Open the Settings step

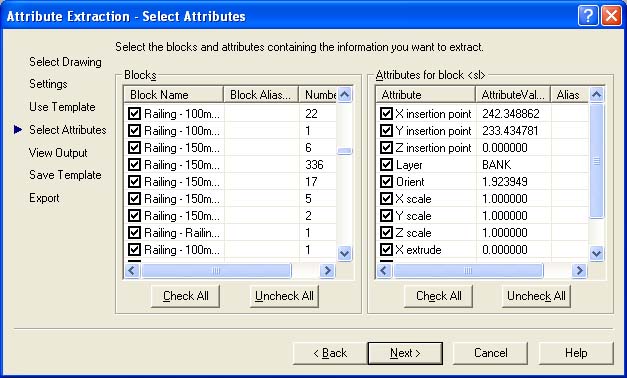48,84
